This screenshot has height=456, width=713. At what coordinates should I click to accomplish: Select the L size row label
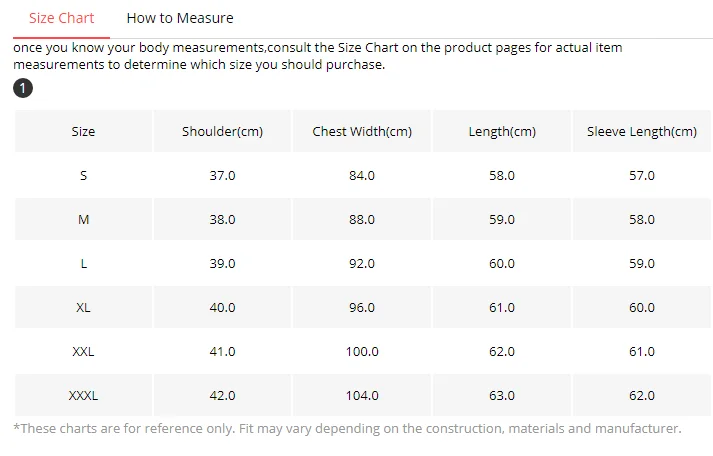click(x=83, y=263)
